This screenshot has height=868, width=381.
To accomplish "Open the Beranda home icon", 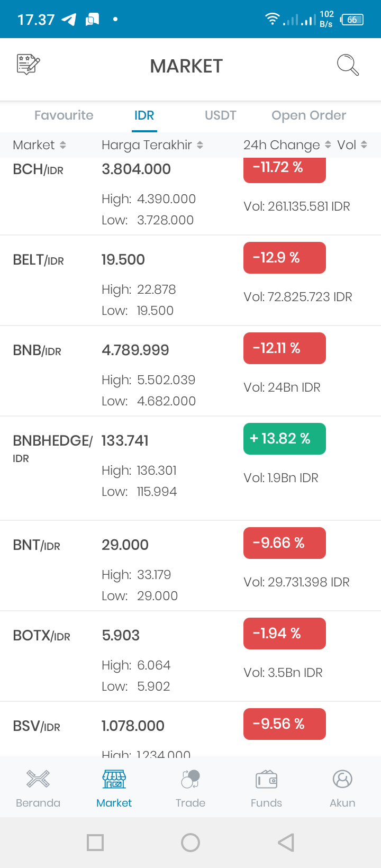I will point(38,779).
